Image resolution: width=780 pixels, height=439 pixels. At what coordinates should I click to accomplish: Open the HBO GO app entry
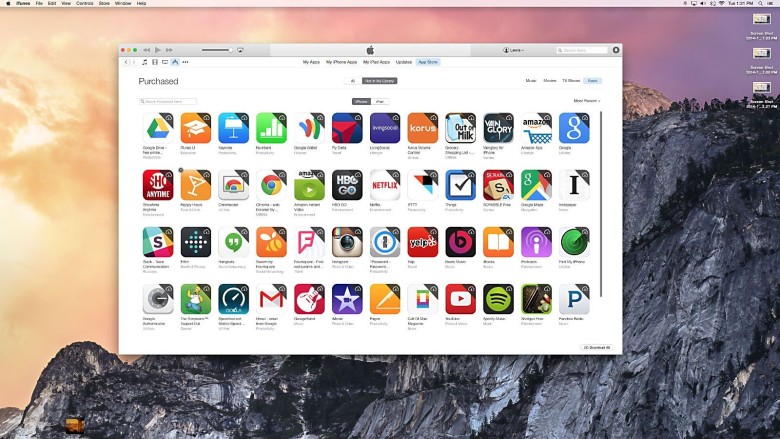click(347, 185)
